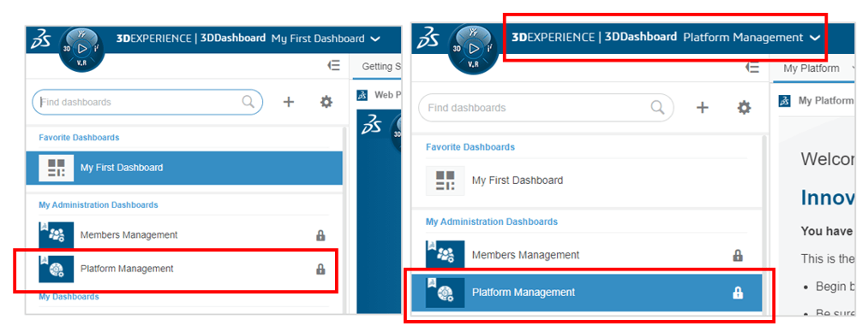This screenshot has width=868, height=332.
Task: Click Platform Management globe-gear icon in right window
Action: (x=445, y=293)
